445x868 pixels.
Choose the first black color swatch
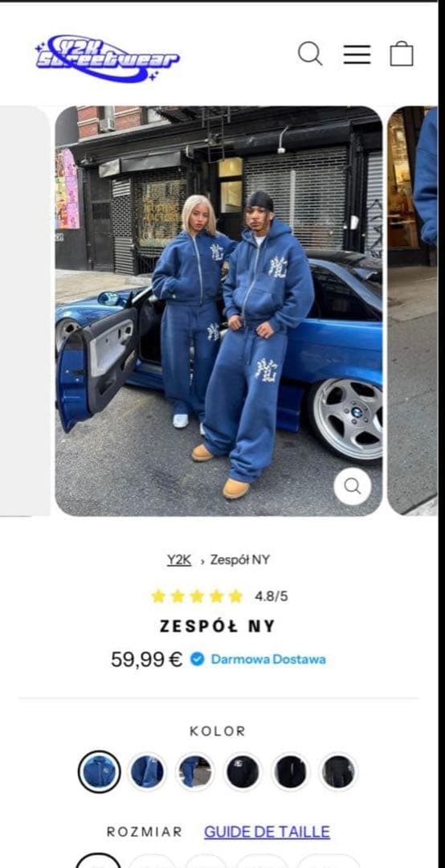pos(243,772)
